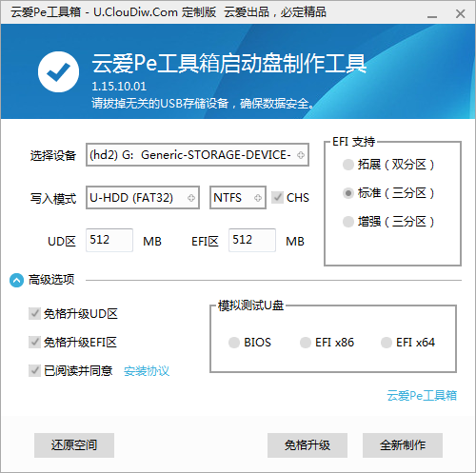
Task: Select 增强（三分区）EFI radio option
Action: (x=348, y=222)
